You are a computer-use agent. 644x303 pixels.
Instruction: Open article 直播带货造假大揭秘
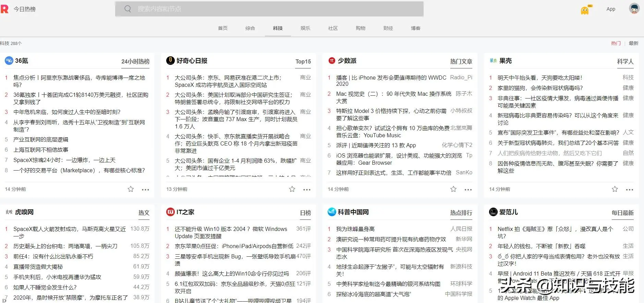pos(38,267)
